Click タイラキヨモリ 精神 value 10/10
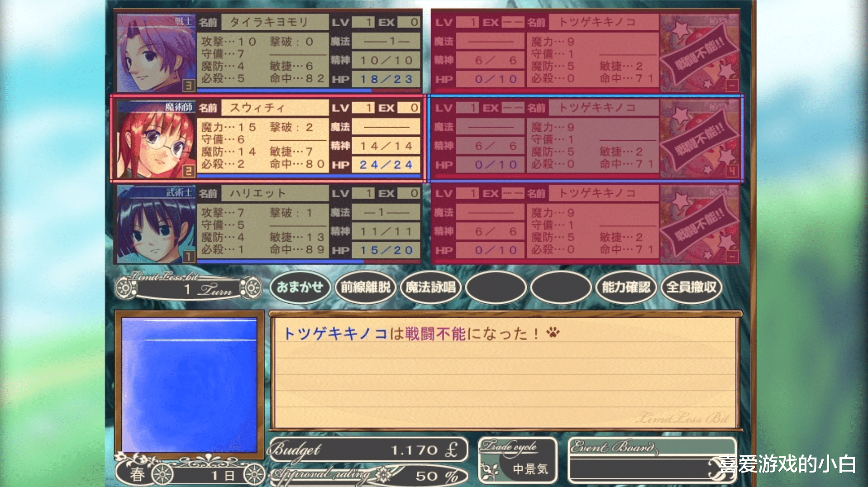 click(x=386, y=60)
